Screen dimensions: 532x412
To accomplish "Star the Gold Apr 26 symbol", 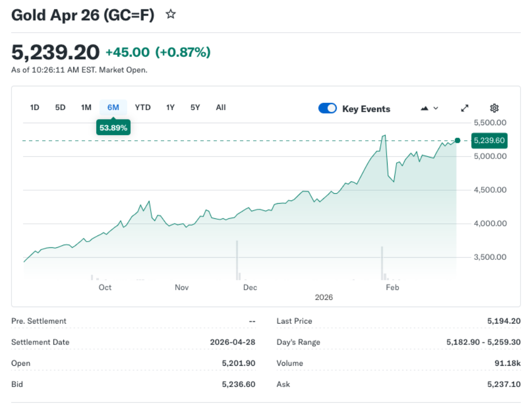I will (x=170, y=15).
